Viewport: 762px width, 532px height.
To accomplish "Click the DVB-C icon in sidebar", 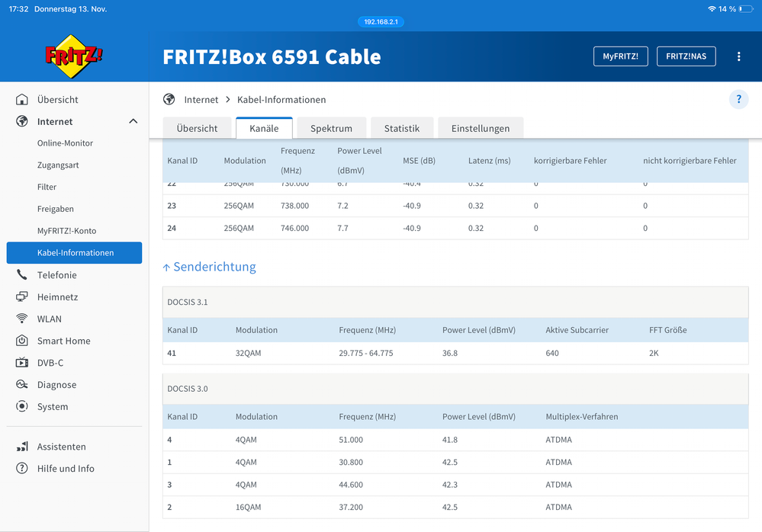I will 22,363.
